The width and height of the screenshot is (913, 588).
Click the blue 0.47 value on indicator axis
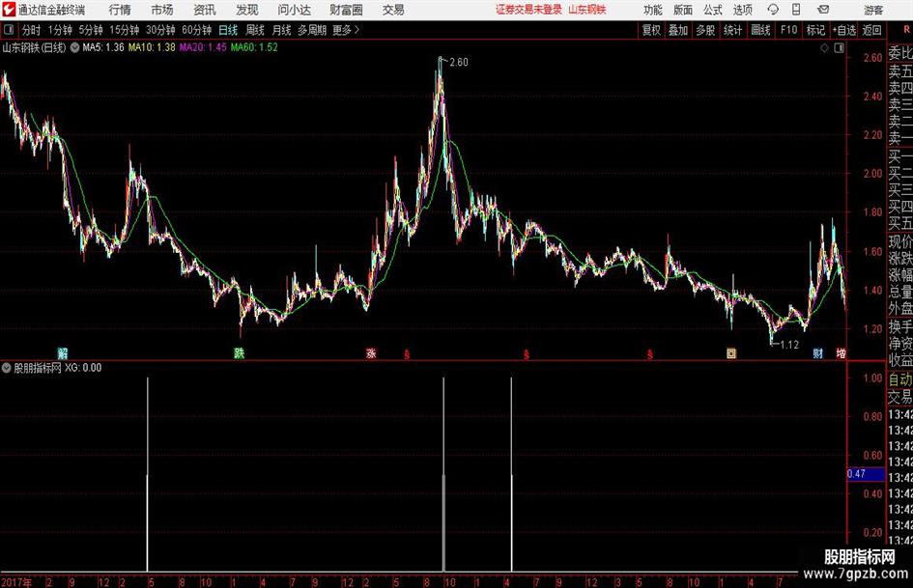(x=866, y=474)
